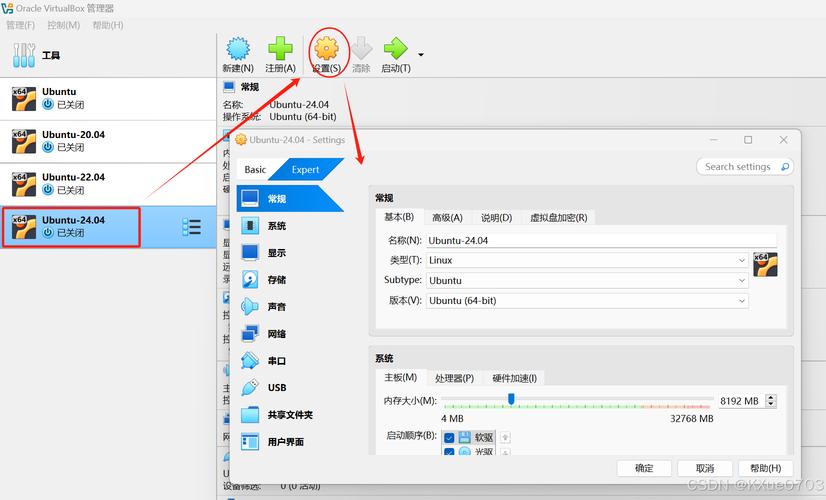Click the 'Ubuntu (64-bit)' value in the manager details pane
Viewport: 826px width, 500px height.
point(303,116)
